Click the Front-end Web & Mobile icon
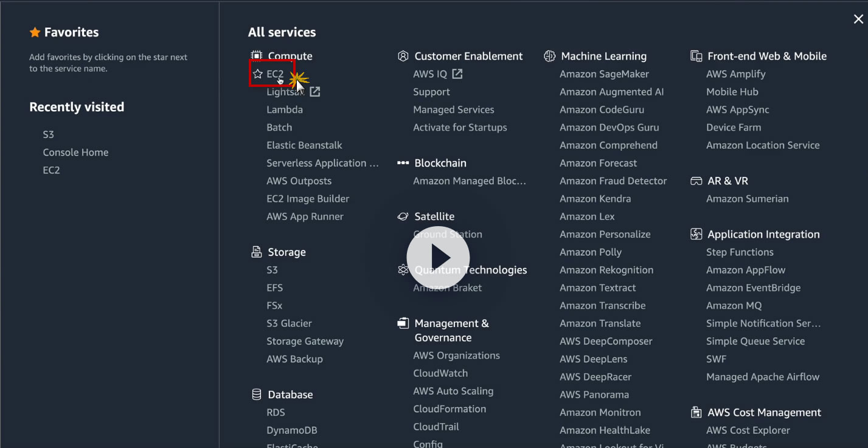This screenshot has height=448, width=868. pyautogui.click(x=696, y=56)
